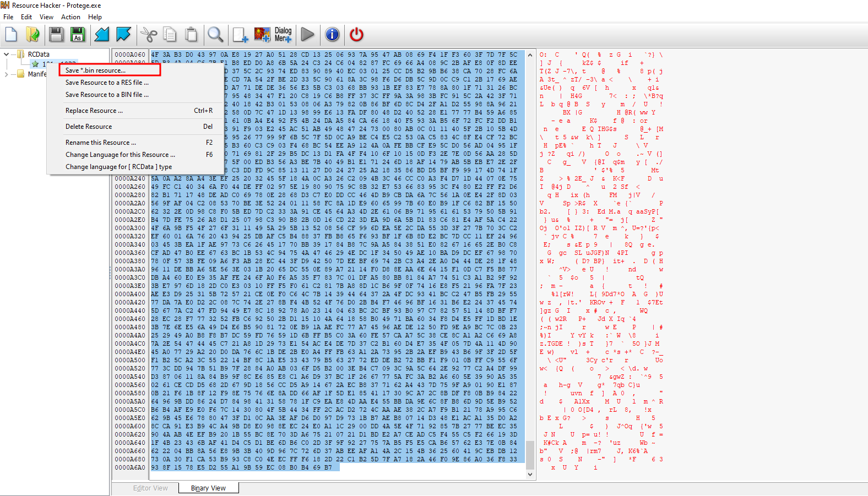Select Rename this Resource menu entry
The height and width of the screenshot is (496, 868).
135,143
